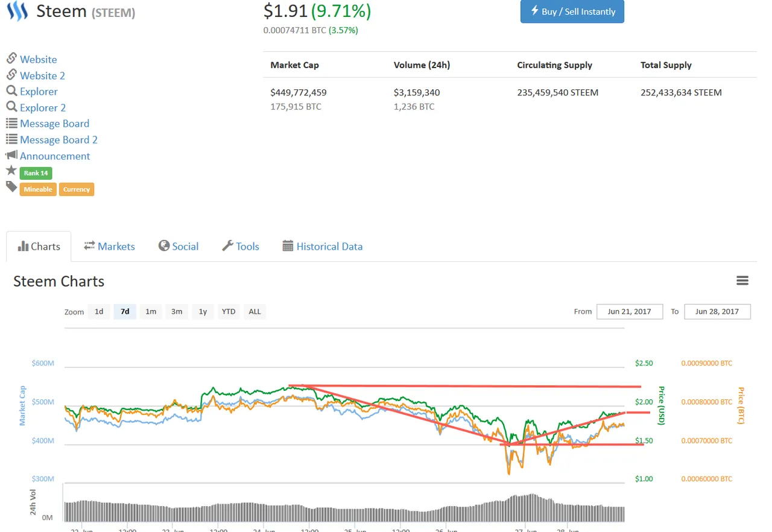The height and width of the screenshot is (532, 772).
Task: Set chart zoom to 1d
Action: [x=99, y=311]
